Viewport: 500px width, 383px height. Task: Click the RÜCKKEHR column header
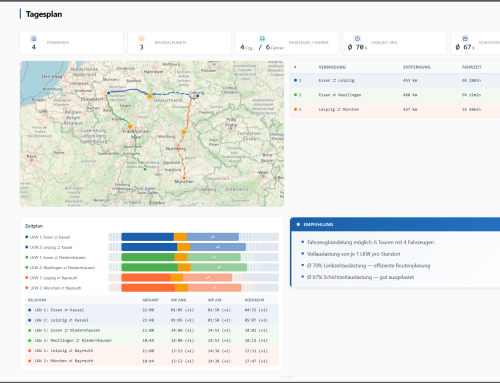pyautogui.click(x=255, y=300)
